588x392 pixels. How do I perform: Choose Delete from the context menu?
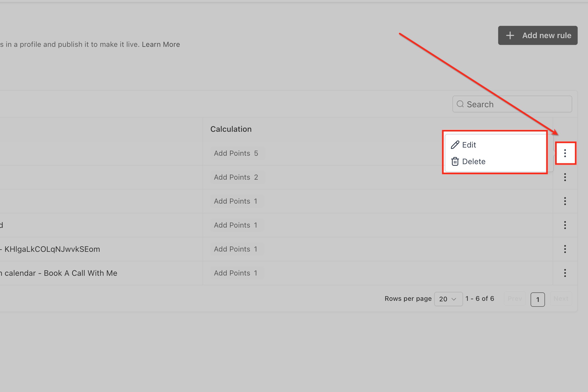pos(474,161)
